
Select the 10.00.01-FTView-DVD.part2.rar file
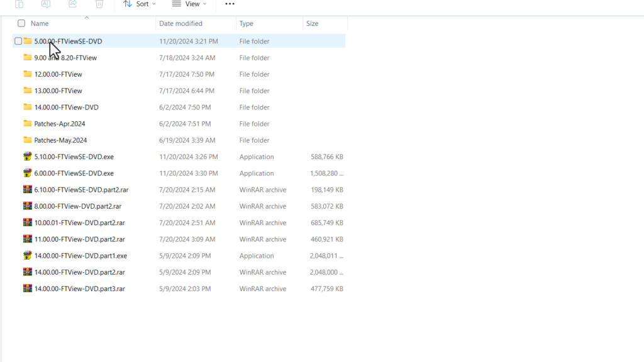79,223
